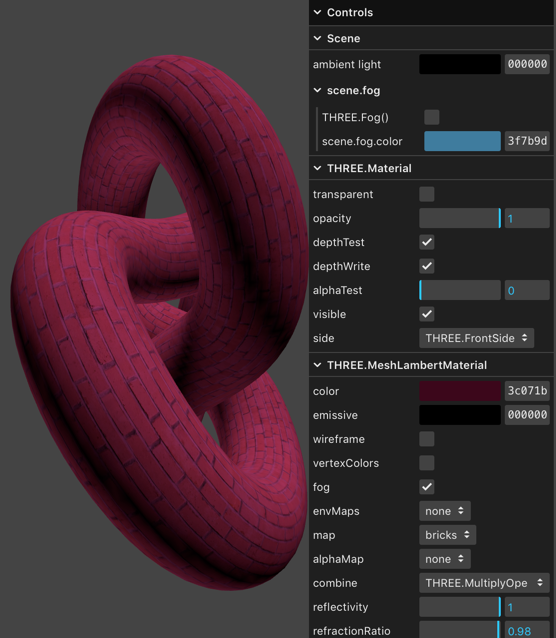Collapse the THREE.Material section
The height and width of the screenshot is (638, 556).
[317, 168]
